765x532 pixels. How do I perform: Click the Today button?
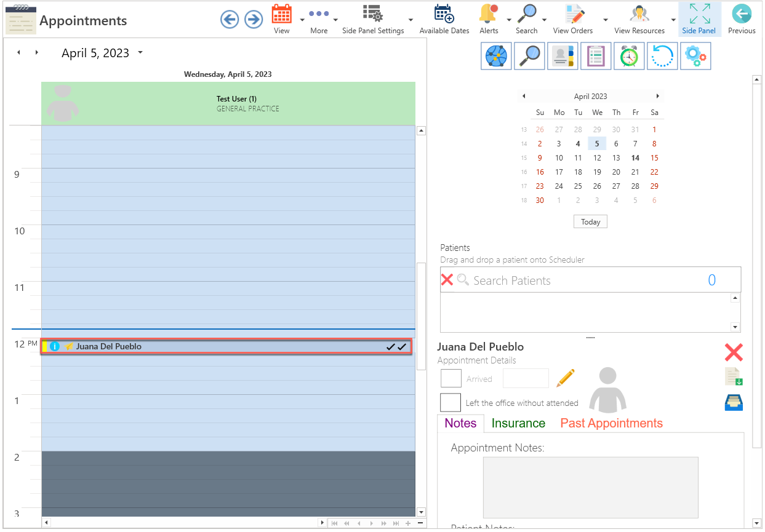[x=590, y=221]
